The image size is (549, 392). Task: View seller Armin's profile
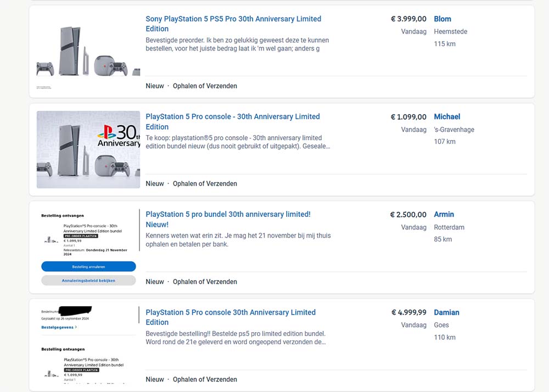(x=444, y=214)
